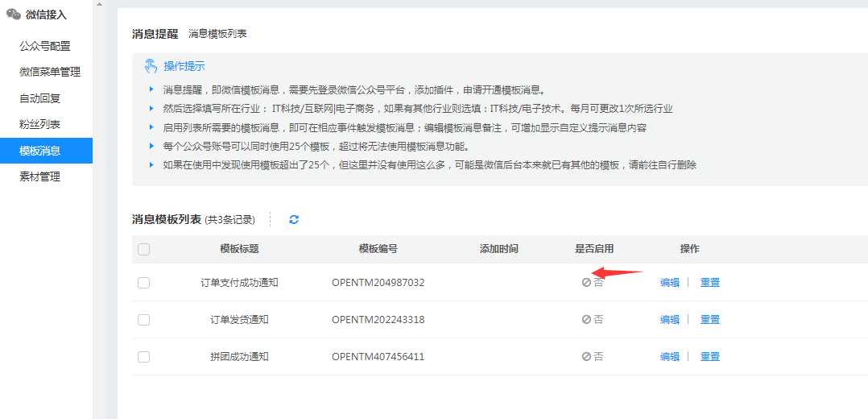This screenshot has width=868, height=419.
Task: Select the checkbox for 拼团成功通知
Action: coord(144,357)
